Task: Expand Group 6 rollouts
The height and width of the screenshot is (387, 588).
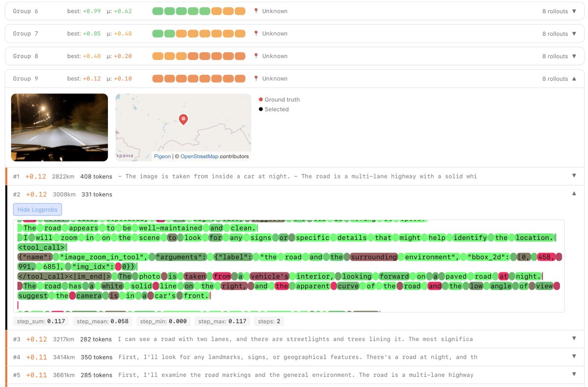Action: pyautogui.click(x=574, y=11)
